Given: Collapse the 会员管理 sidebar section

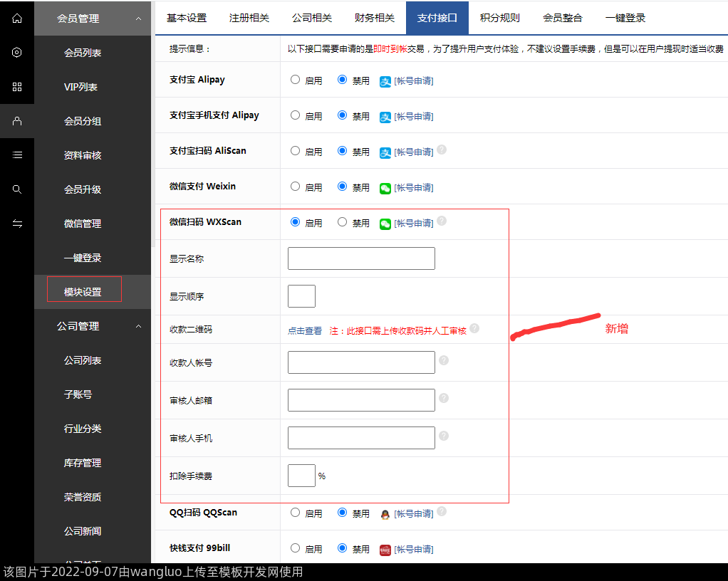Looking at the screenshot, I should pyautogui.click(x=138, y=19).
